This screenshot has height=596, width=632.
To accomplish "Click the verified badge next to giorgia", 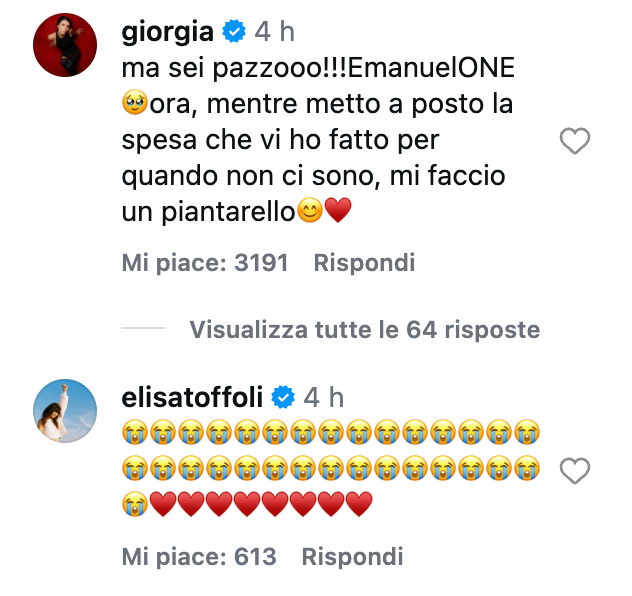I will [x=234, y=33].
